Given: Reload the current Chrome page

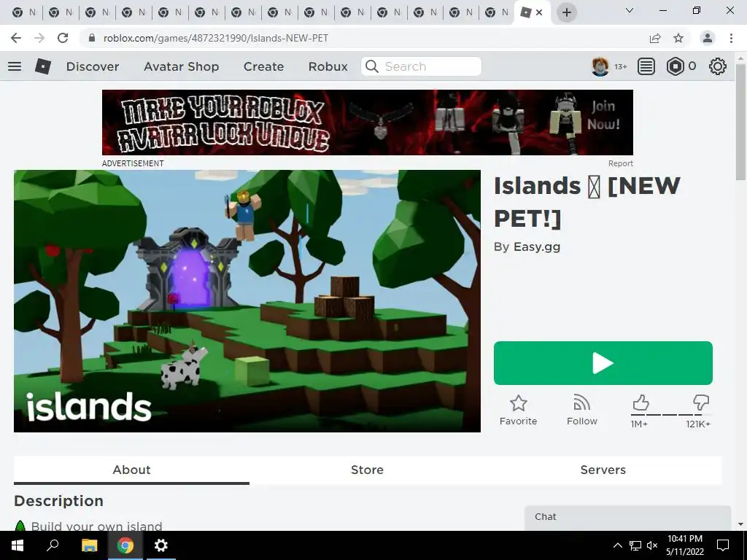Looking at the screenshot, I should tap(63, 38).
